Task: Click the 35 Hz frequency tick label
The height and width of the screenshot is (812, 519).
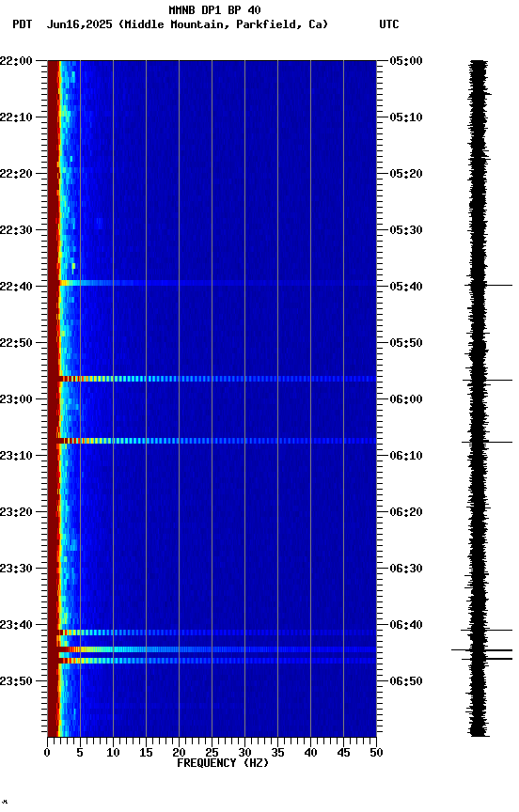Action: (x=277, y=753)
